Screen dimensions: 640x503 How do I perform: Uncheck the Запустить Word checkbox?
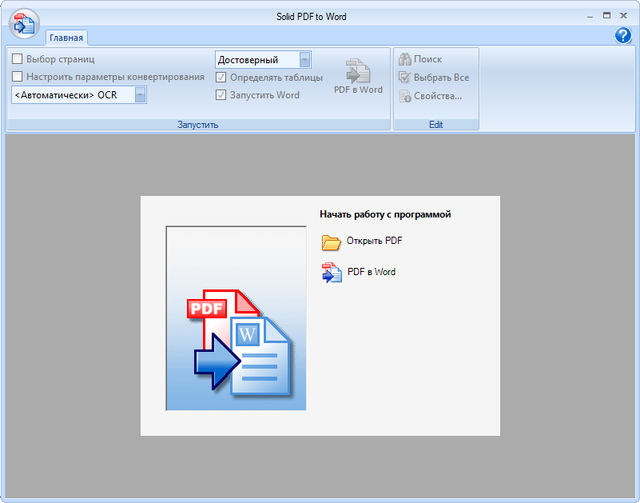coord(222,95)
